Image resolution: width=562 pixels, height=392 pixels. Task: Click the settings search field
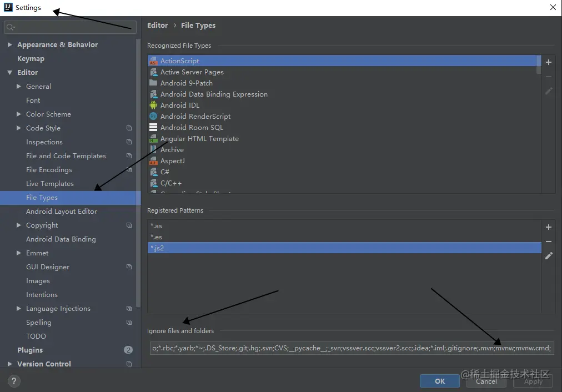point(70,27)
